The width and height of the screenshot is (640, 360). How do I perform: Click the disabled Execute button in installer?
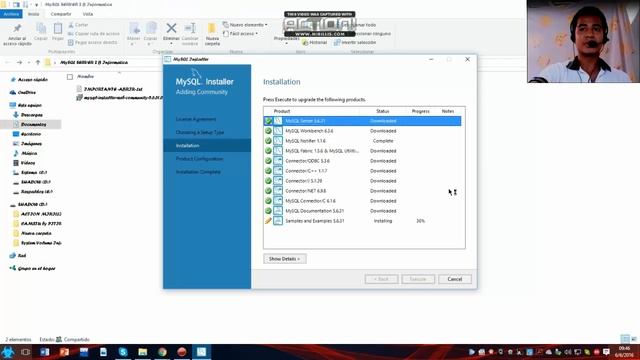tap(418, 279)
